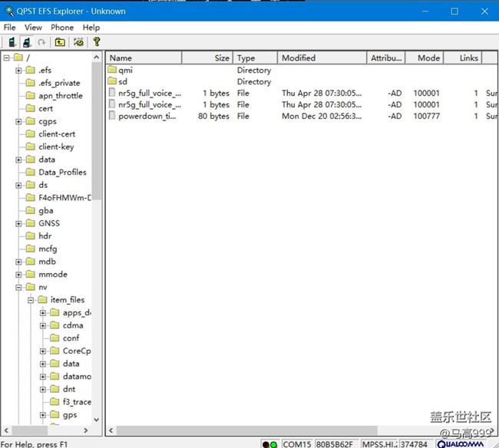Expand the GNSS folder node
The width and height of the screenshot is (499, 448).
19,224
